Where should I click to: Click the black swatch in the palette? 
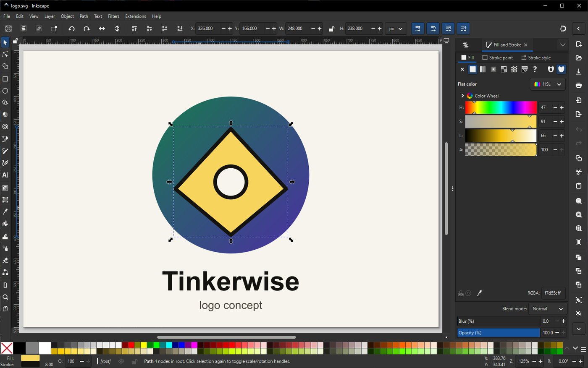coord(19,348)
